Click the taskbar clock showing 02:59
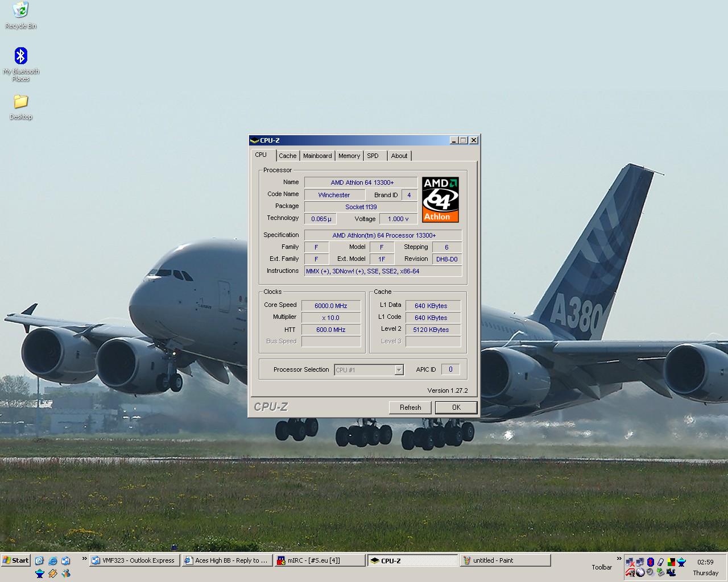This screenshot has width=728, height=582. point(705,562)
